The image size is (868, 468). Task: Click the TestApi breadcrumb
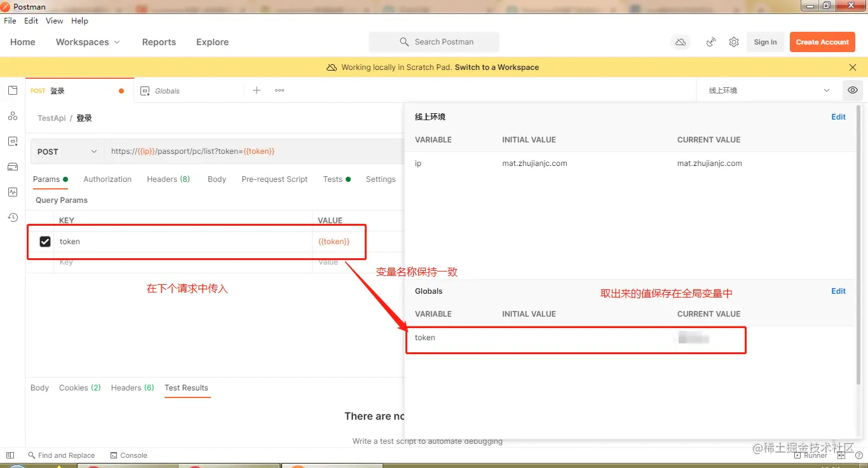click(x=51, y=118)
